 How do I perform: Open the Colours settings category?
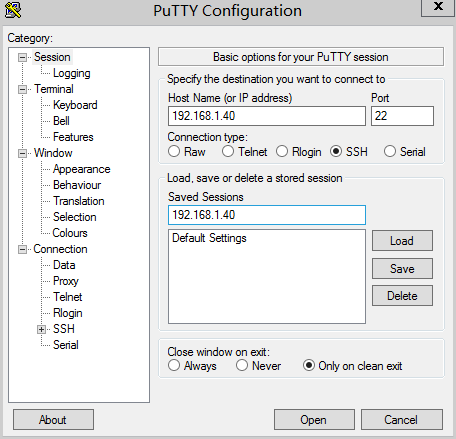(70, 233)
